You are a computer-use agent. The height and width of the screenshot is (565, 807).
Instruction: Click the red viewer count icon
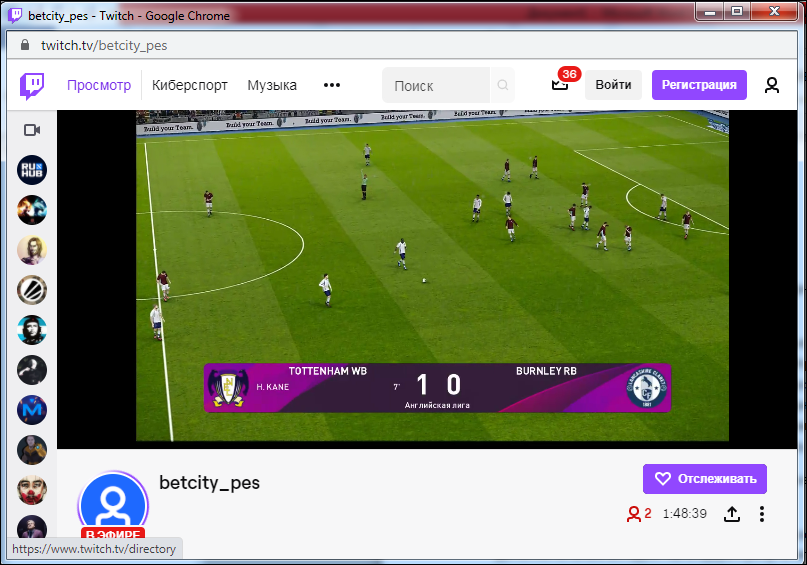tap(634, 514)
